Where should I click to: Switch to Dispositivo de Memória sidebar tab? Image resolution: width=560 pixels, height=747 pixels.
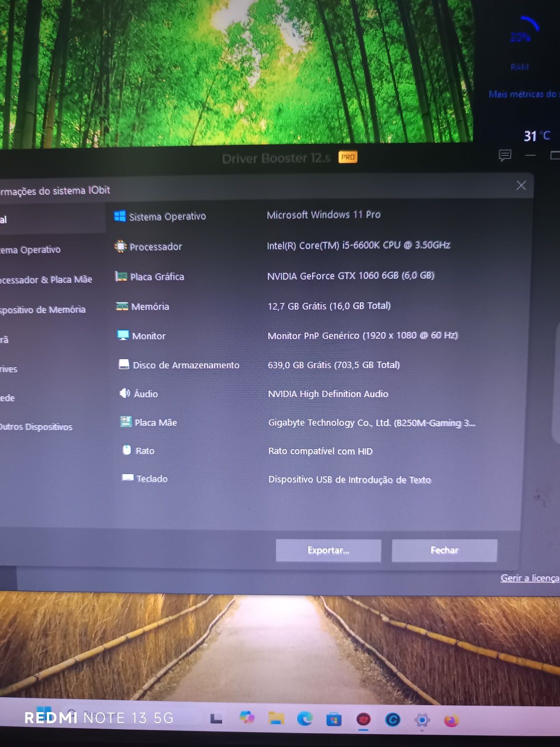pyautogui.click(x=43, y=309)
